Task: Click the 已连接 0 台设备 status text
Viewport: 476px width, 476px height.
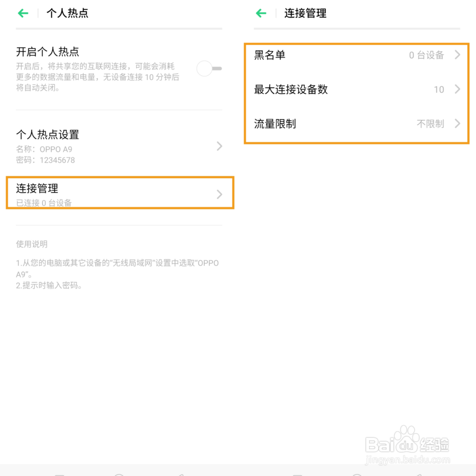Action: (44, 203)
